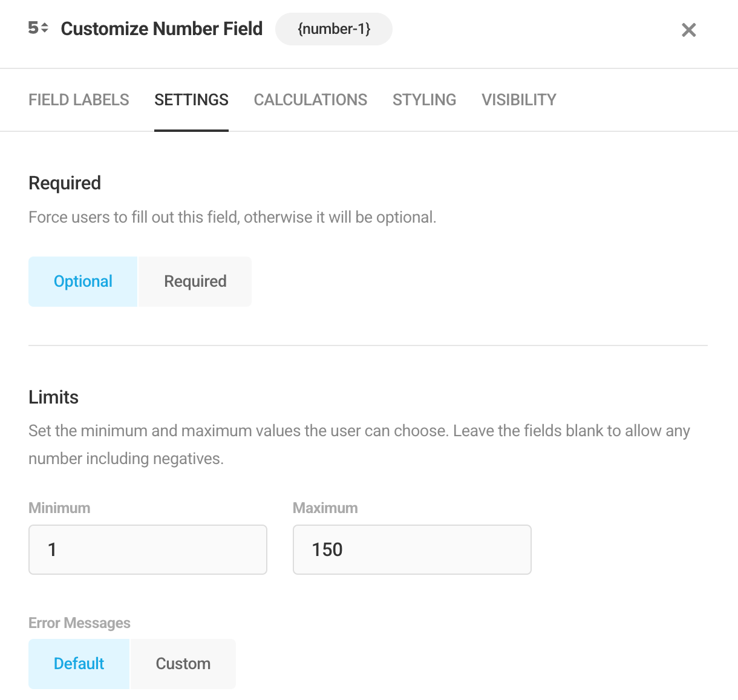The height and width of the screenshot is (700, 738).
Task: Click the Customize Number Field title
Action: [162, 28]
